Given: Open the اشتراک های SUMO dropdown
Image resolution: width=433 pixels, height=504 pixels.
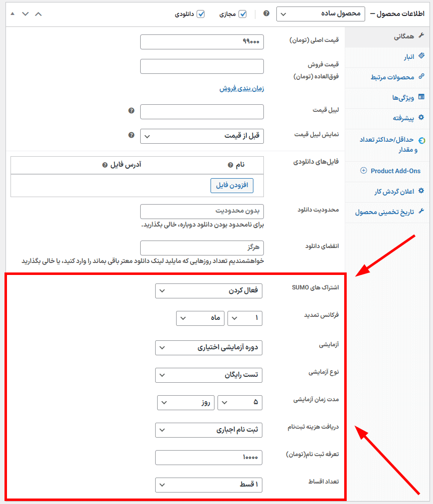Looking at the screenshot, I should 209,291.
